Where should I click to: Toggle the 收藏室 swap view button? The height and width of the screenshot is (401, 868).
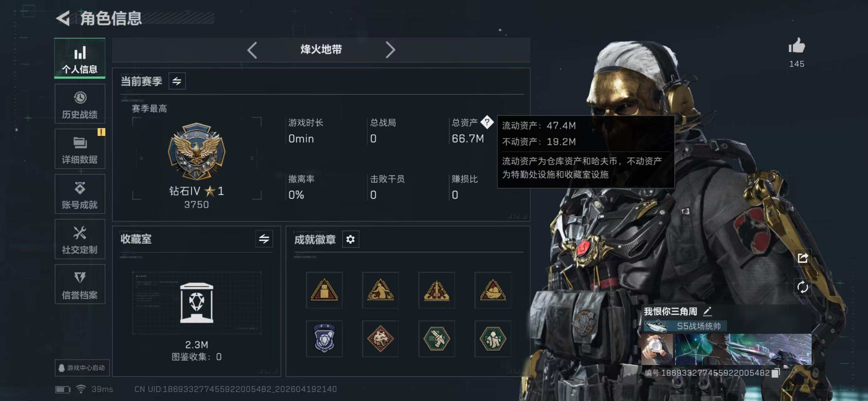tap(264, 239)
